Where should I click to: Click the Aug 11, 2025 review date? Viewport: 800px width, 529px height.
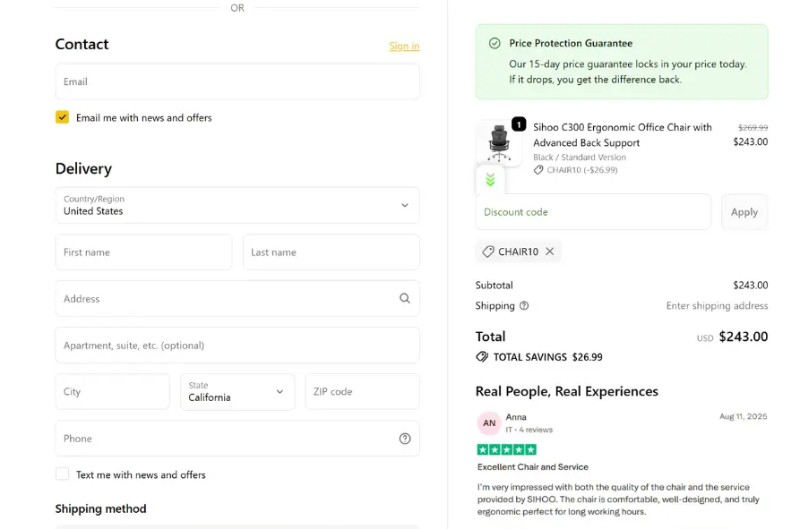743,417
